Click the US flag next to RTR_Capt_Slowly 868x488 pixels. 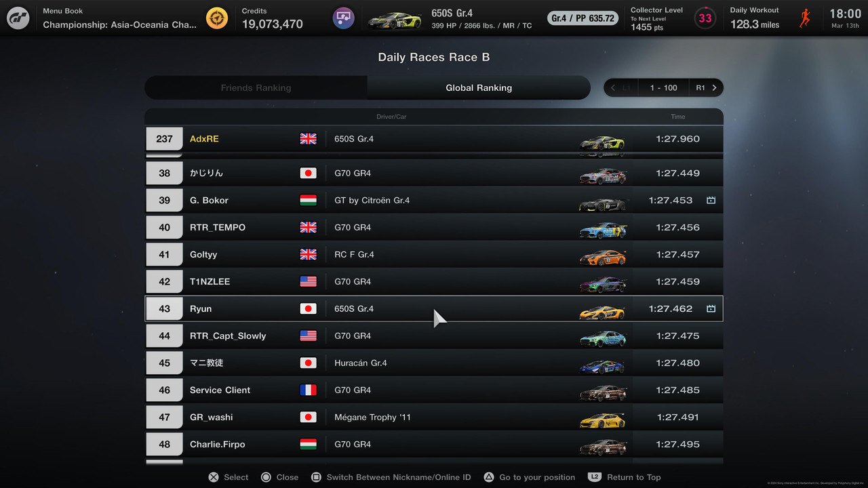[308, 335]
